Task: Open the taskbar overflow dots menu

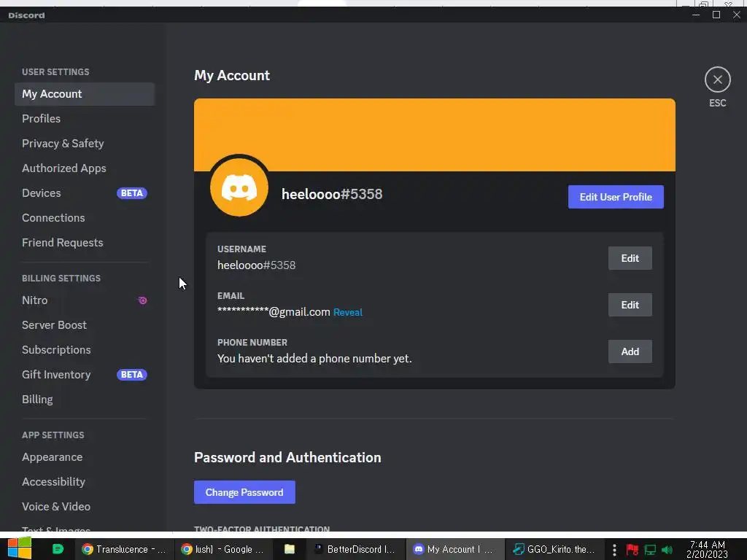Action: pyautogui.click(x=614, y=550)
